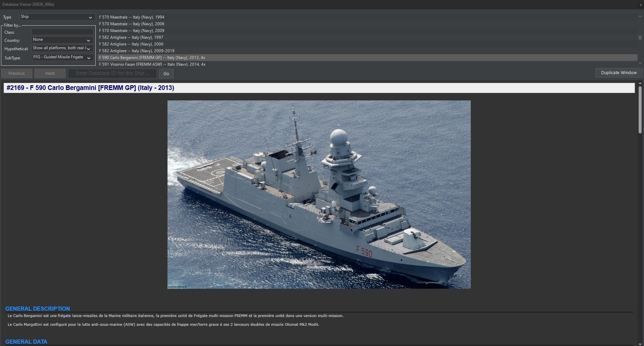
Task: Open the SubType dropdown for Guided Missile Frigate
Action: 62,57
